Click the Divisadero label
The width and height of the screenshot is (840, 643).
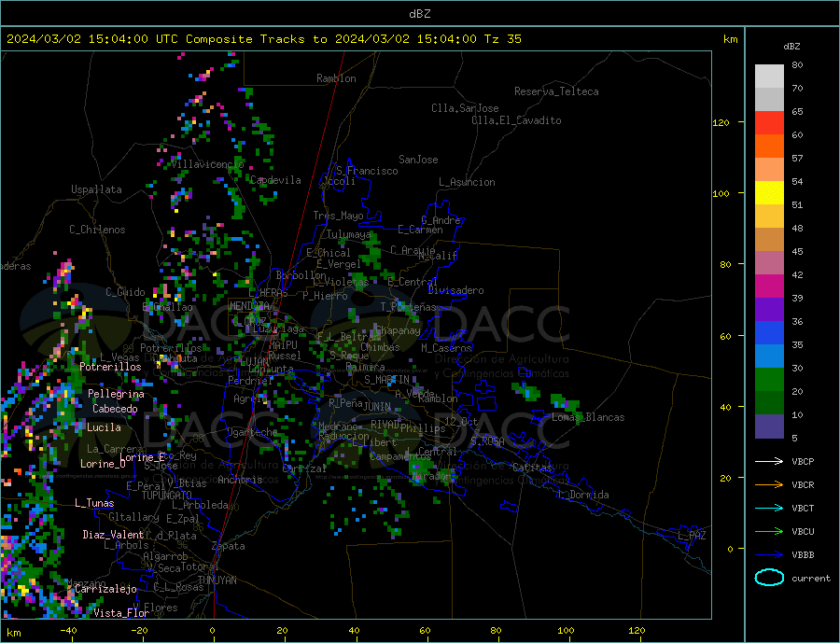pos(455,290)
